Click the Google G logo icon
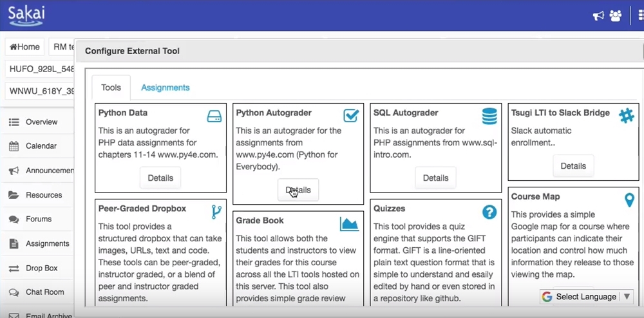Viewport: 644px width, 318px height. pos(547,297)
